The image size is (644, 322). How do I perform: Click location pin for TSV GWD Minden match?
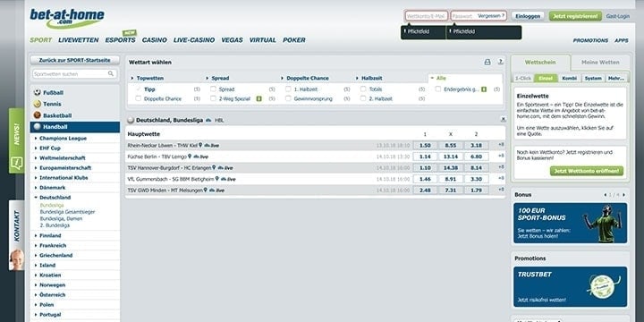206,191
